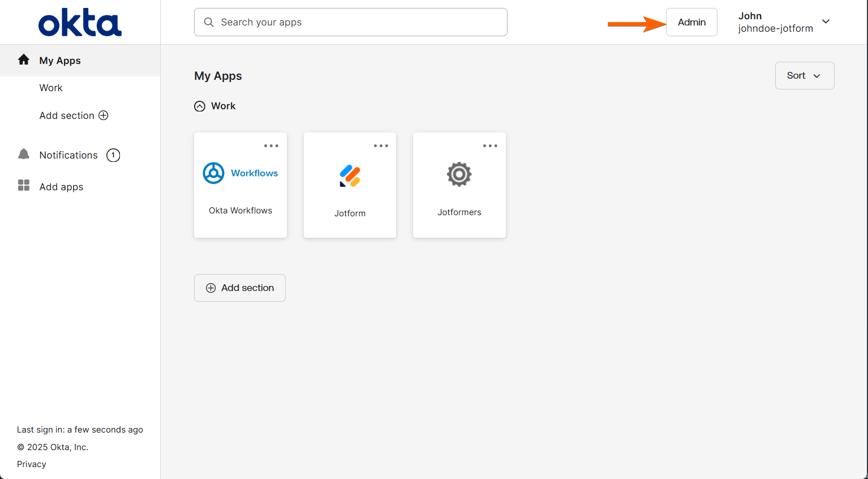The image size is (868, 479).
Task: Launch the Jotform app icon
Action: coord(350,176)
